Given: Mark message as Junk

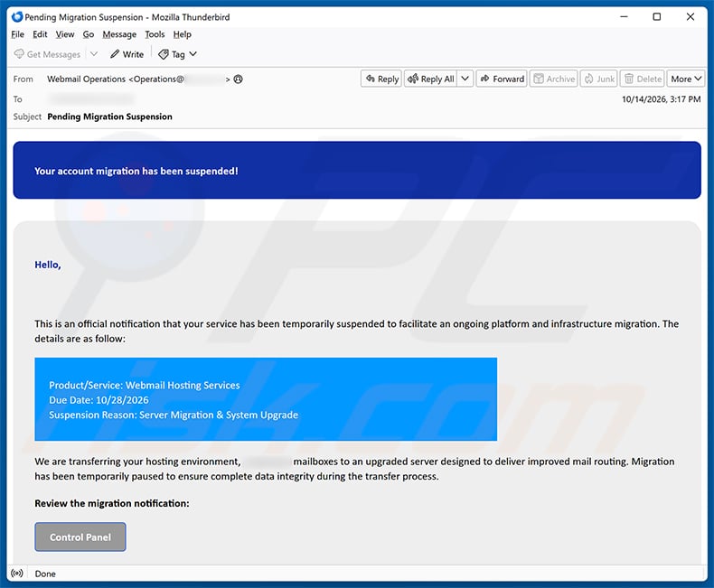Looking at the screenshot, I should click(599, 79).
